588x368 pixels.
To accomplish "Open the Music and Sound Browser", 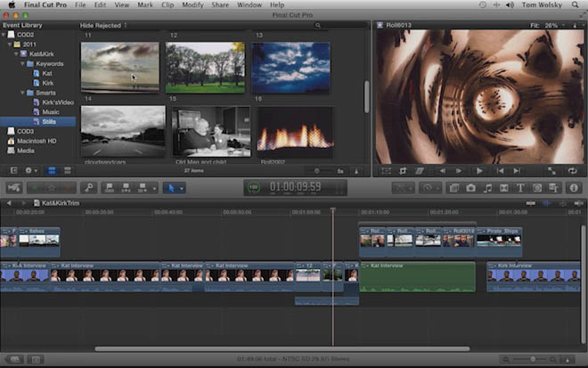I will click(x=487, y=188).
